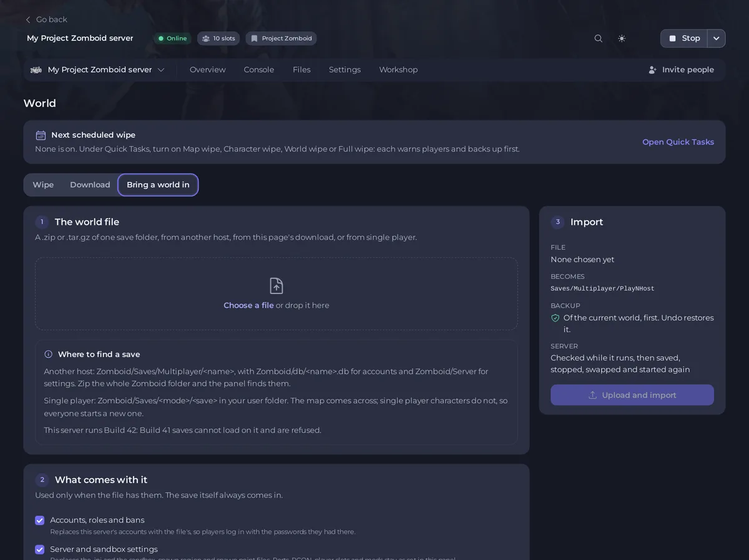Click the upload file icon in drop zone
Screen dimensions: 749x560
tap(277, 286)
